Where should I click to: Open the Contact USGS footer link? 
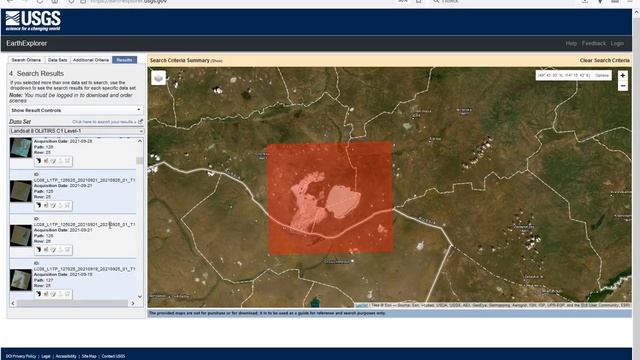point(113,356)
